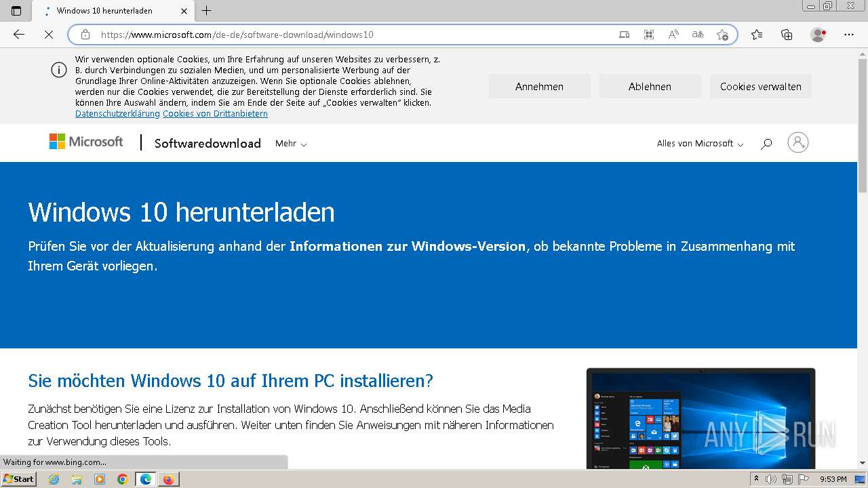This screenshot has width=868, height=488.
Task: Open the send tab to devices icon
Action: (x=625, y=35)
